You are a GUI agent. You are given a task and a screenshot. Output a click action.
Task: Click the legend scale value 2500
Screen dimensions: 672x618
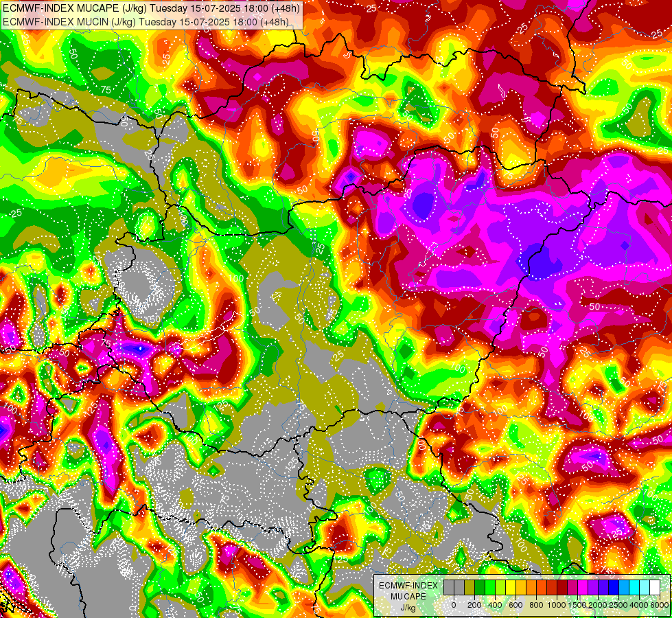[618, 605]
